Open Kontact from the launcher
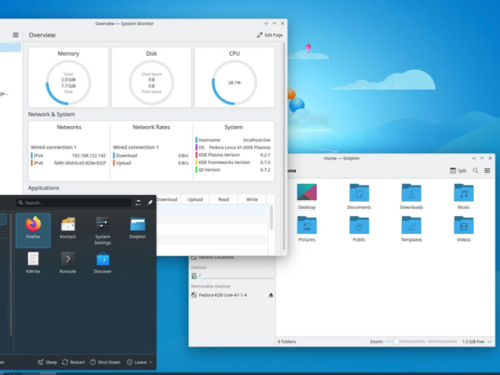The height and width of the screenshot is (375, 500). 68,228
